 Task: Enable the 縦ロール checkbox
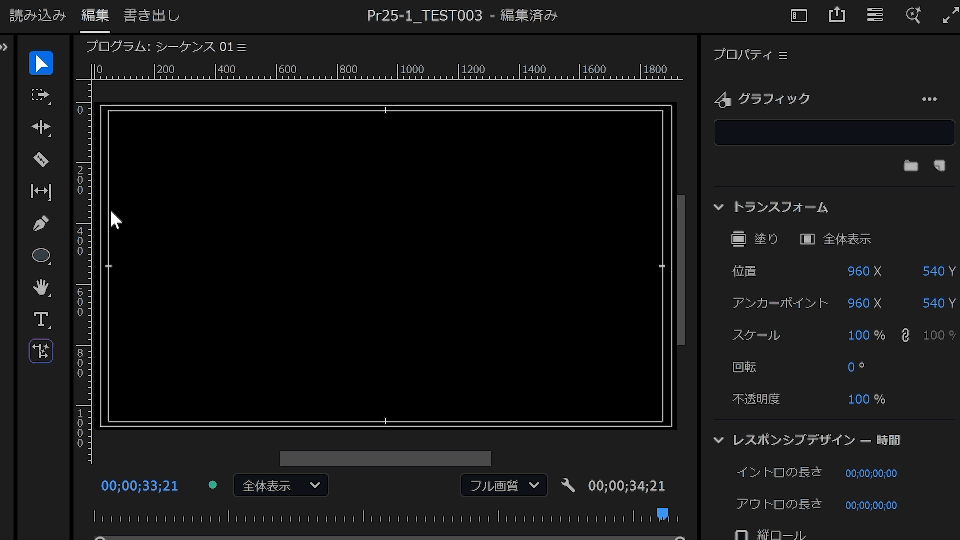741,535
